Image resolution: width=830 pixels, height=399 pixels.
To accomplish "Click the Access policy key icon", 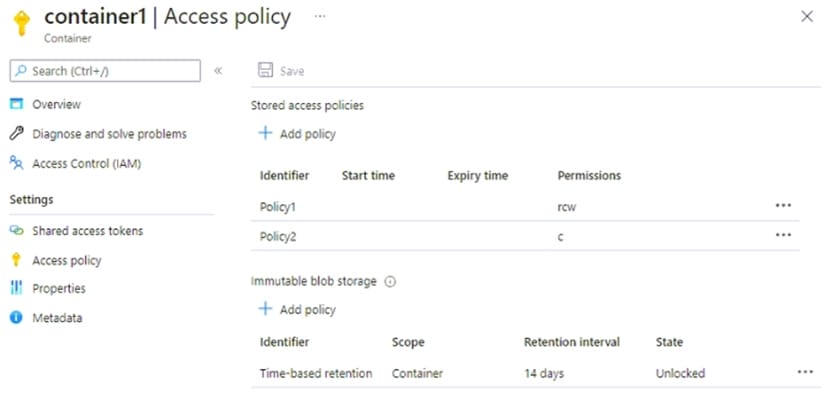I will [16, 260].
